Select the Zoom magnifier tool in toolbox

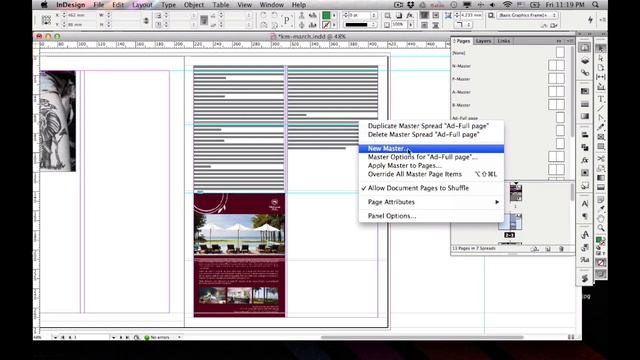[x=600, y=228]
